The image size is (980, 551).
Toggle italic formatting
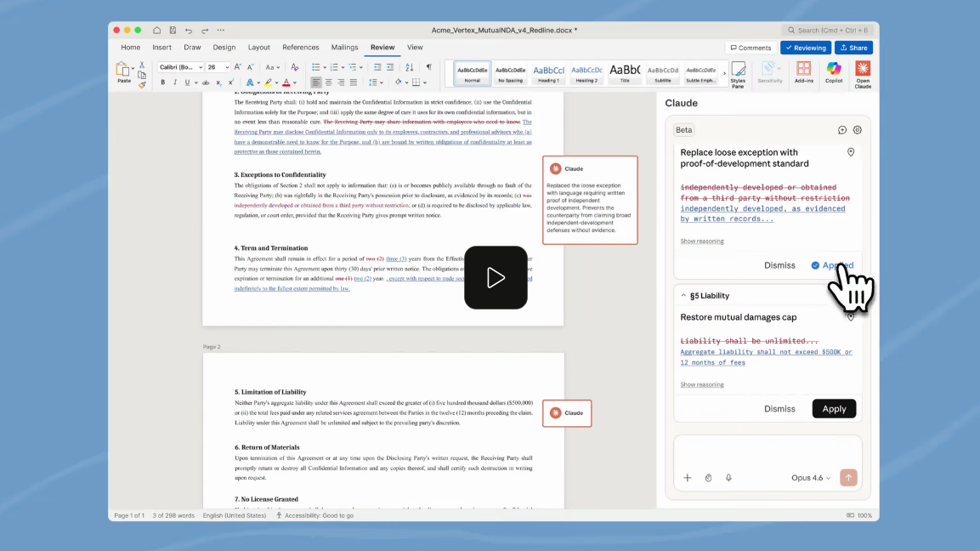[x=175, y=82]
